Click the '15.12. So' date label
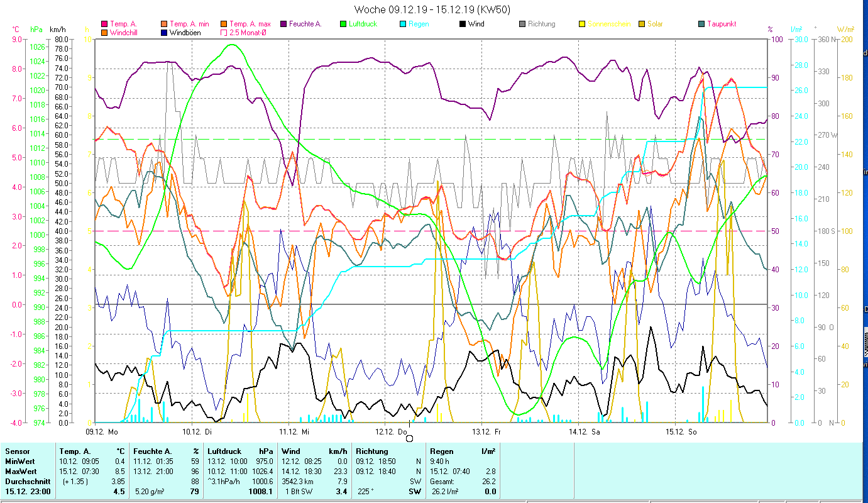The height and width of the screenshot is (503, 868). click(x=681, y=432)
